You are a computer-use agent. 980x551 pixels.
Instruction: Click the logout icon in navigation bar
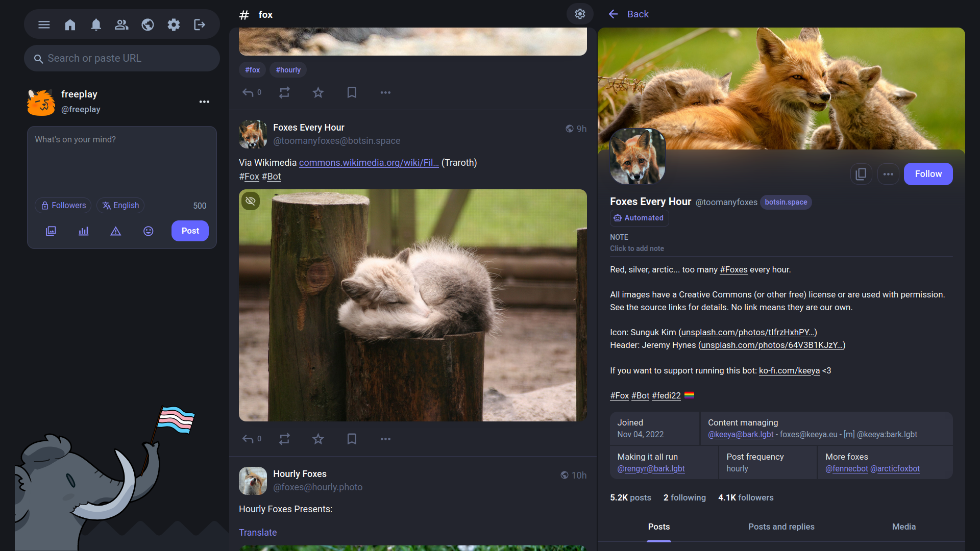200,24
